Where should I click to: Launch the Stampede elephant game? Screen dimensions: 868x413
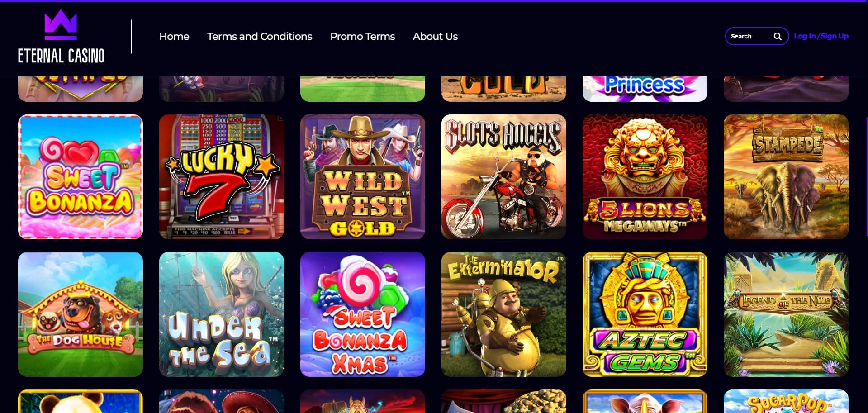coord(786,177)
